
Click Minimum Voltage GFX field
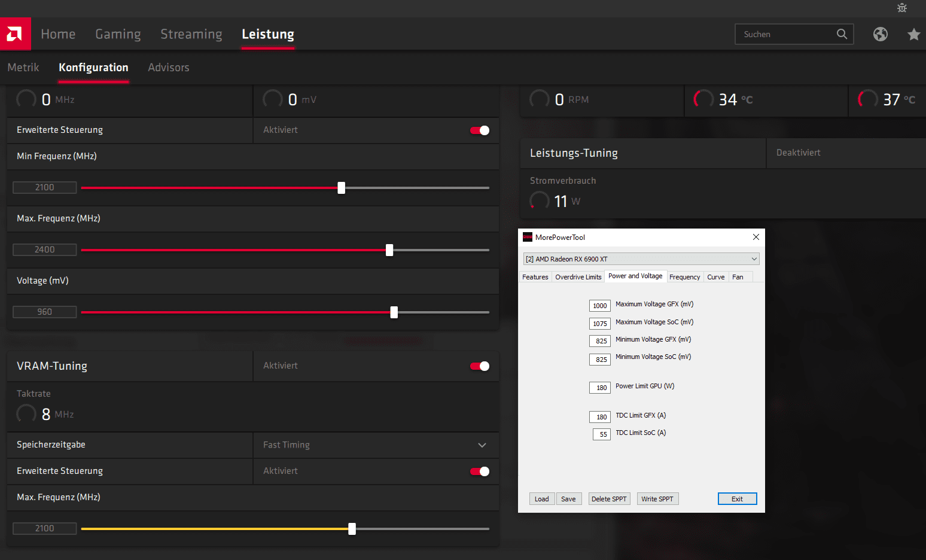pos(600,341)
